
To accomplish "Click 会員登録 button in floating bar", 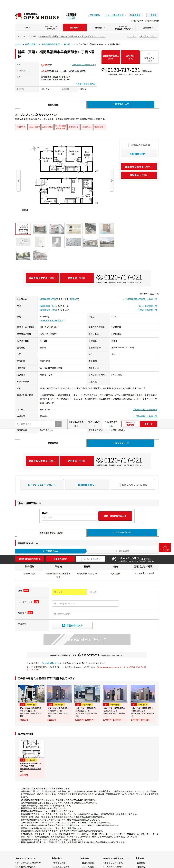I will pyautogui.click(x=130, y=424).
